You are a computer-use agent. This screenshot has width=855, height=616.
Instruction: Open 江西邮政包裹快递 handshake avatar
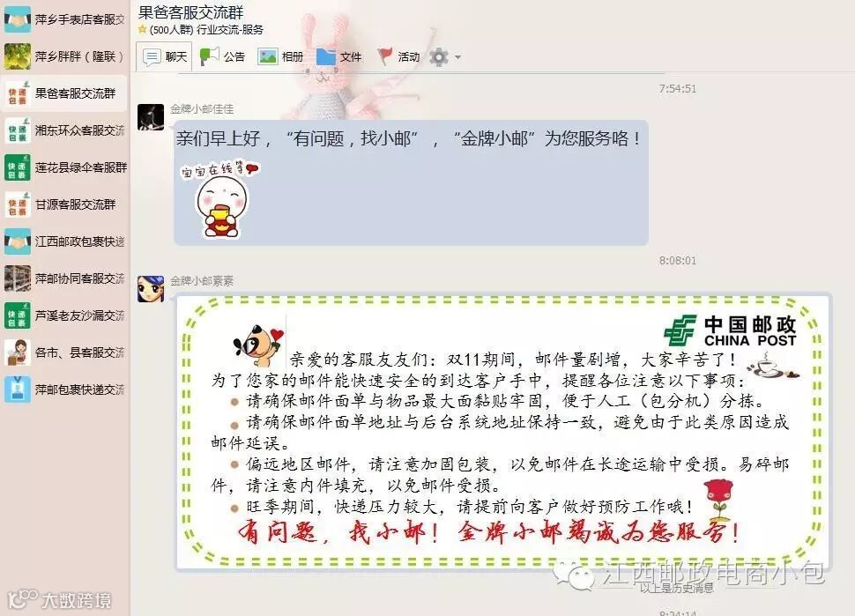18,241
